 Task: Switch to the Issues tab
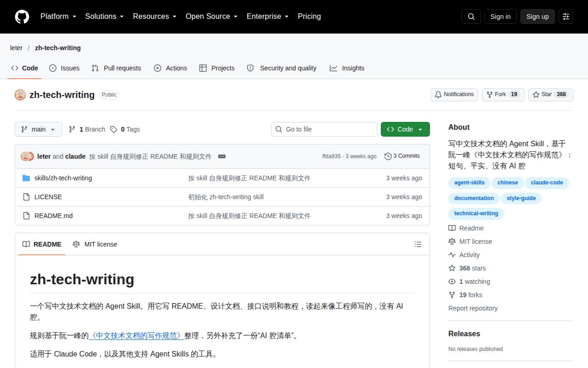(x=64, y=68)
